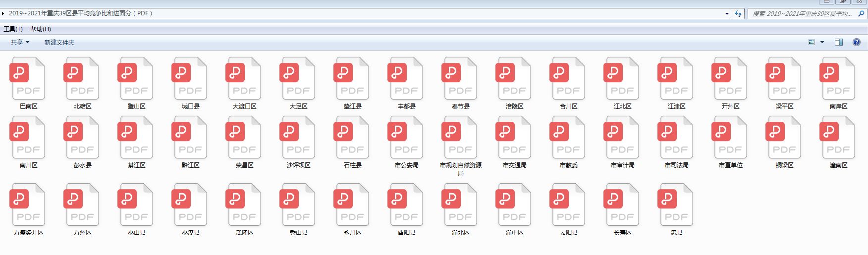Screen dimensions: 868x255
Task: Expand the view options dropdown arrow
Action: pyautogui.click(x=822, y=43)
